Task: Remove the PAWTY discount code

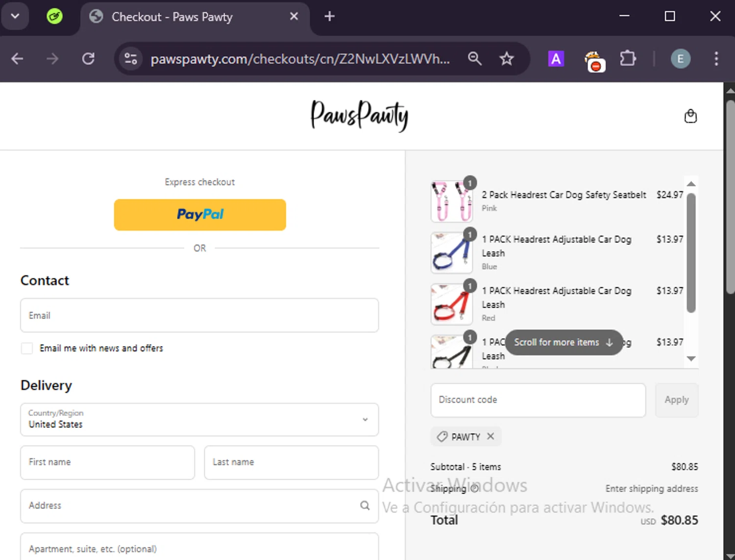Action: 490,436
